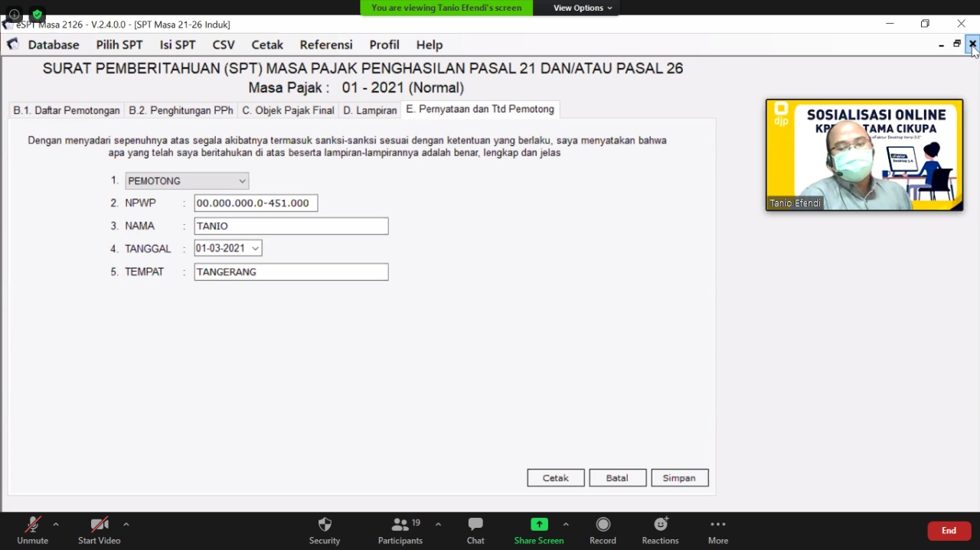
Task: Click the Cetak button
Action: point(556,478)
